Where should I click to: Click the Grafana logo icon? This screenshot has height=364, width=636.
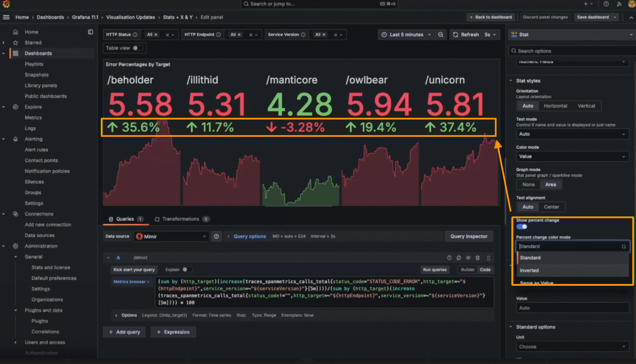coord(6,4)
